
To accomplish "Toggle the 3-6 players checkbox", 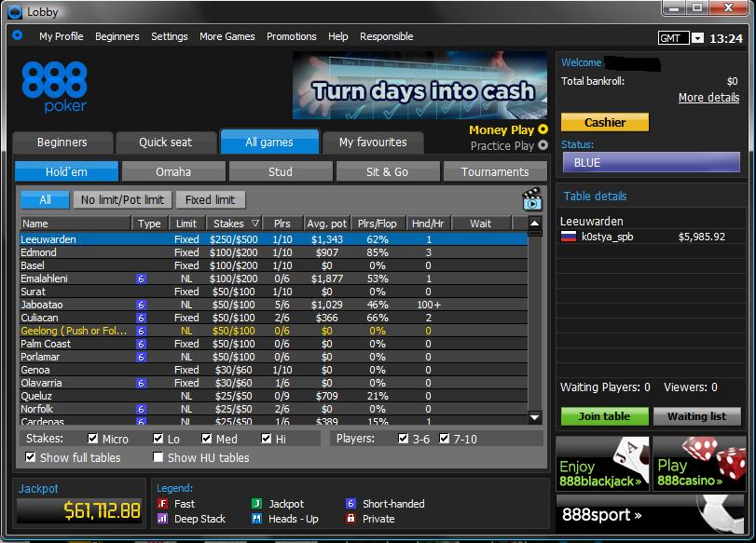I will tap(404, 438).
